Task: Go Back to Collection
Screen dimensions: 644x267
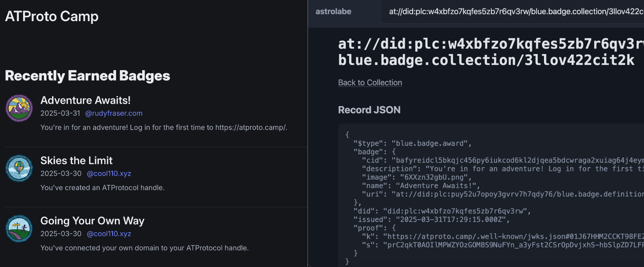Action: click(x=370, y=83)
